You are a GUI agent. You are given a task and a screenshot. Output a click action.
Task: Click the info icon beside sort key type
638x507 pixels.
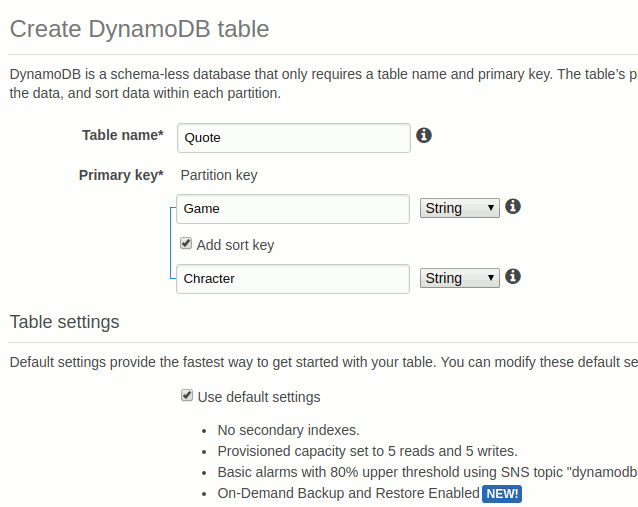[x=513, y=276]
